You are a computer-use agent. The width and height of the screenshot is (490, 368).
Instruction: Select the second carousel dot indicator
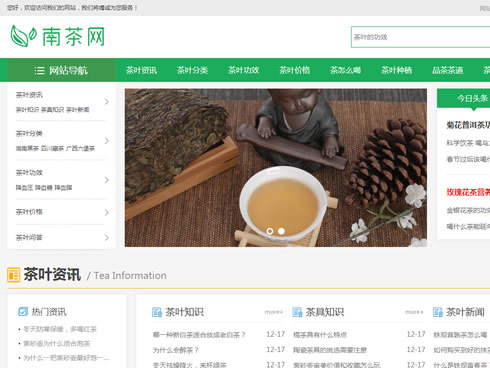[x=281, y=231]
